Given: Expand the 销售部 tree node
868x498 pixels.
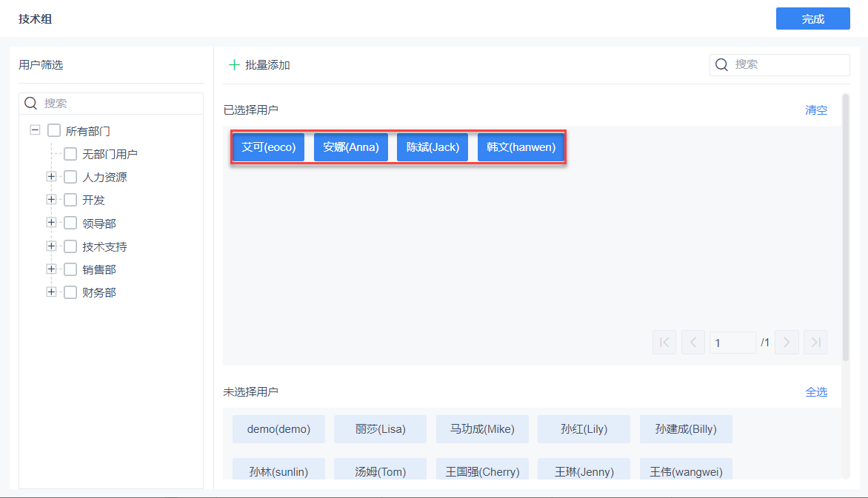Looking at the screenshot, I should 52,269.
